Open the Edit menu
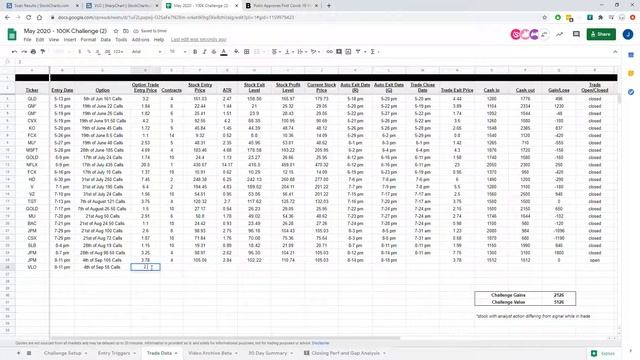Screen dimensions: 640x360 [x=40, y=40]
